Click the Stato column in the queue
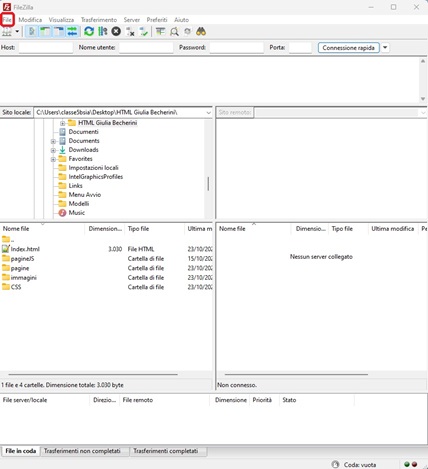Viewport: 428px width, 469px height. (317, 400)
